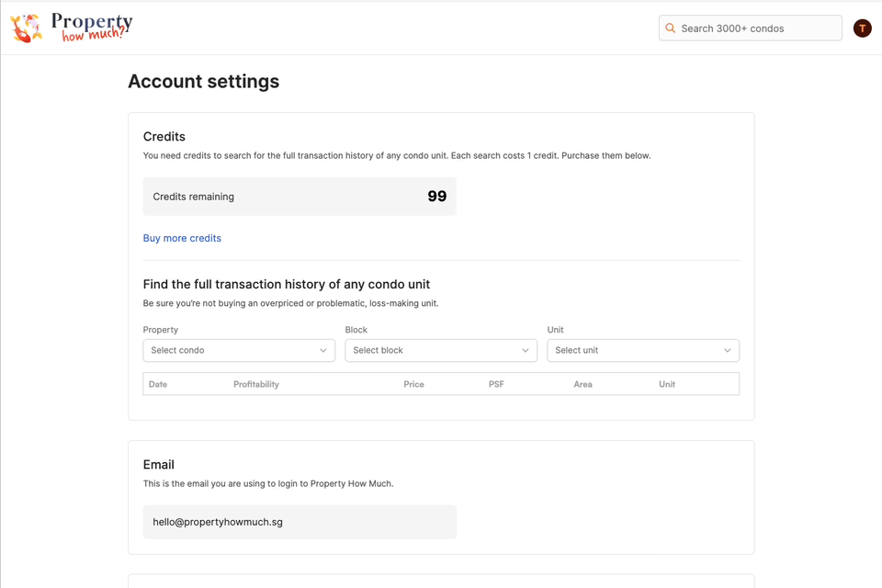Click the PSF column header
The width and height of the screenshot is (882, 588).
(x=496, y=384)
